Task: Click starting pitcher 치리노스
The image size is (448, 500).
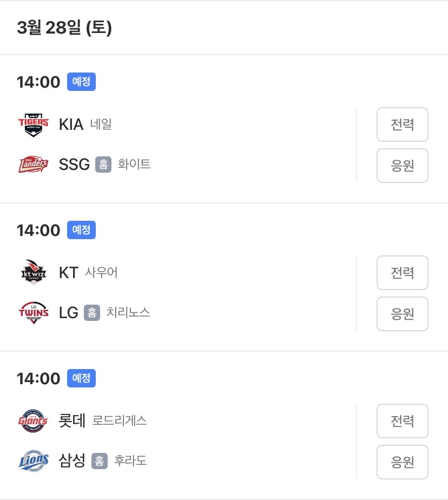Action: 128,313
